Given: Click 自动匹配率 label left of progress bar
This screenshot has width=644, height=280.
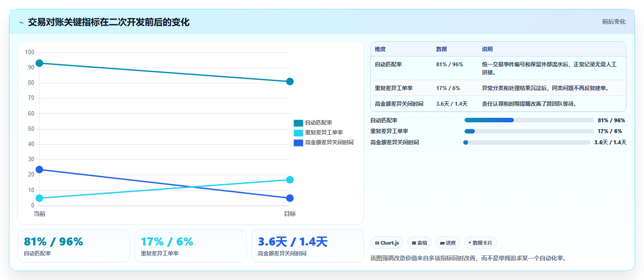Looking at the screenshot, I should click(x=384, y=120).
